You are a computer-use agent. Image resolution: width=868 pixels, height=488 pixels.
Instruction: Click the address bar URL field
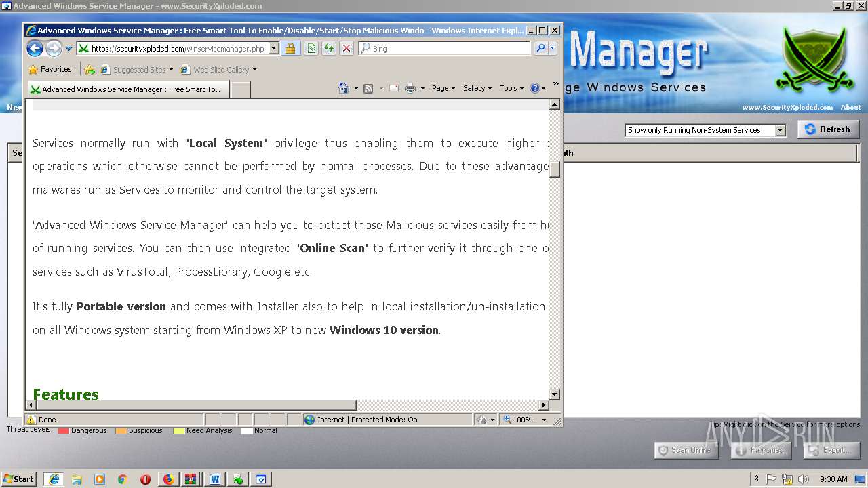172,49
